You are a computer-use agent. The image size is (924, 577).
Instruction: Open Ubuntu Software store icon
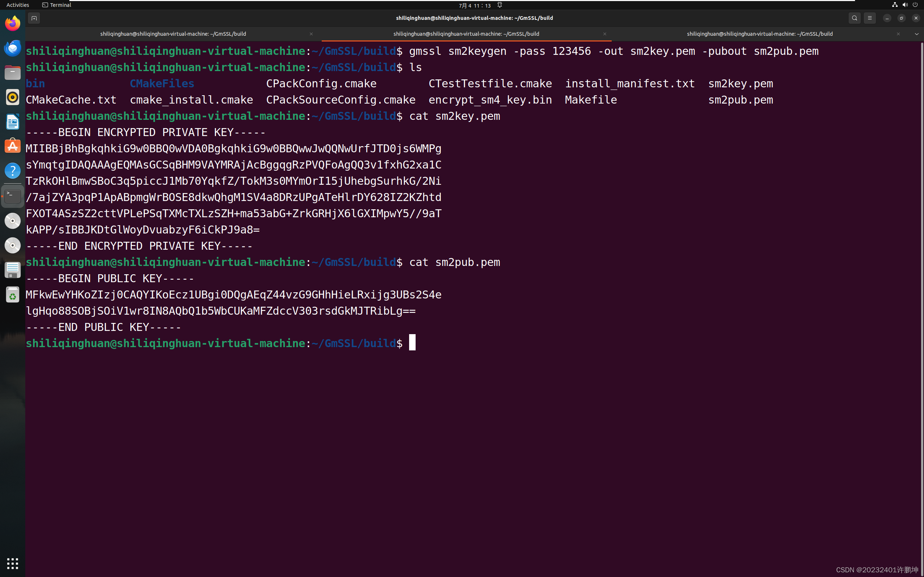(13, 146)
